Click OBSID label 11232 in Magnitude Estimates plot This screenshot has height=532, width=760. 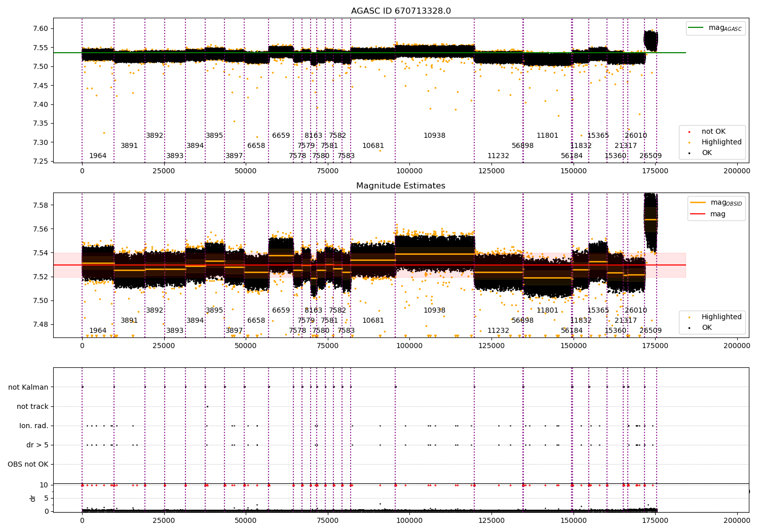[498, 331]
